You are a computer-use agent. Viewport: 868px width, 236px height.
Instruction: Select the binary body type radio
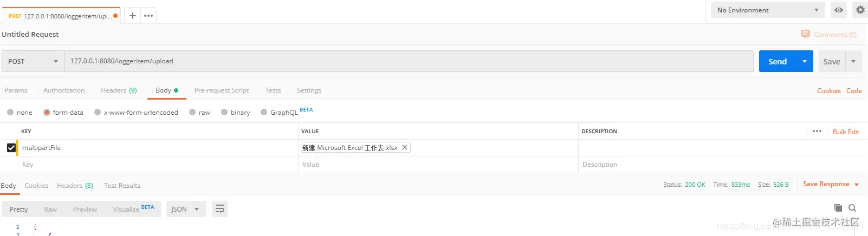[236, 112]
